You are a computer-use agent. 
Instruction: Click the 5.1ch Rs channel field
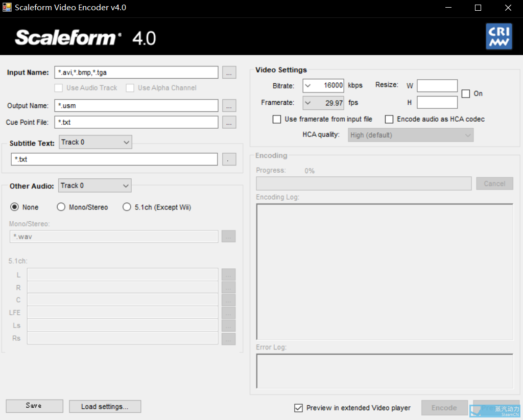[x=123, y=338]
